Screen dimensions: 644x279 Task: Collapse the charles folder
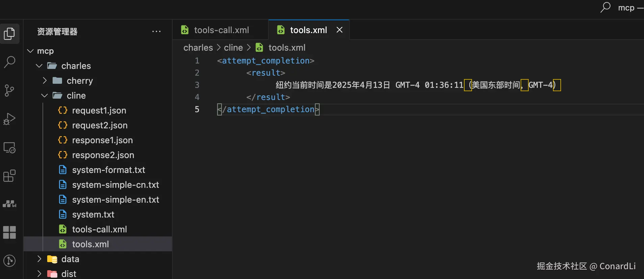39,66
